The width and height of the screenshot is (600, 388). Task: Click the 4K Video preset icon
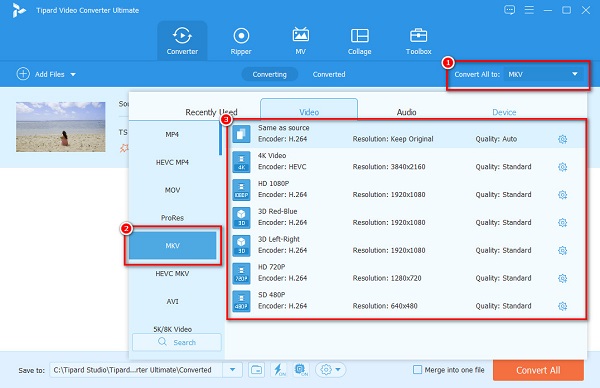click(x=241, y=162)
